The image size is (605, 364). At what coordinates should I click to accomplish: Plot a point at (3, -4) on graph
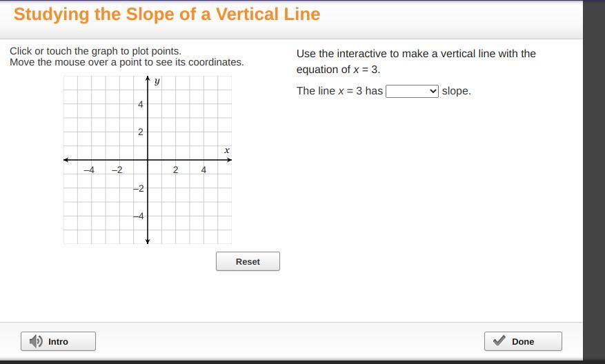tap(190, 216)
